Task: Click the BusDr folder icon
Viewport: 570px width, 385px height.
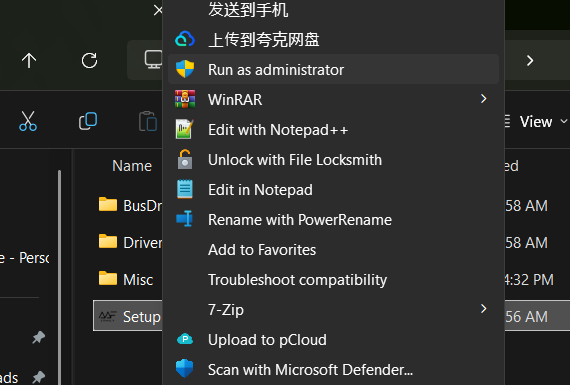Action: 108,204
